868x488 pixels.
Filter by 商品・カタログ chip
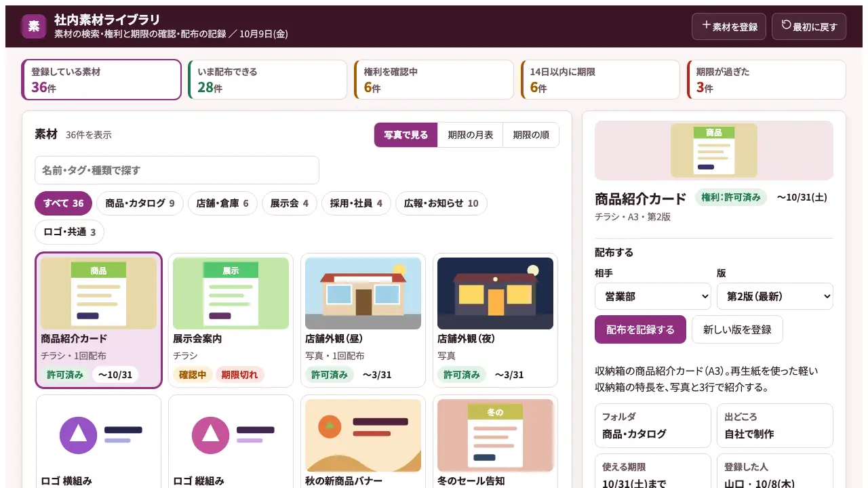click(140, 203)
